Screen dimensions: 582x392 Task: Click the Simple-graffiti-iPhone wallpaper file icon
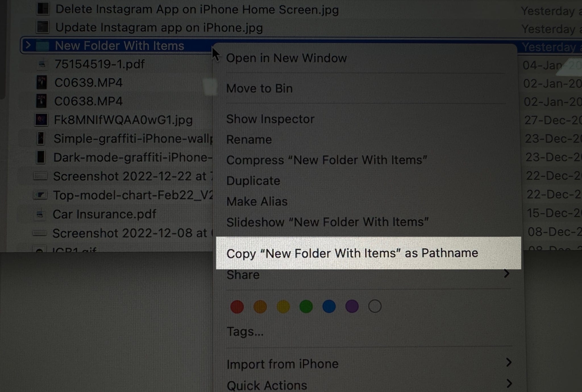pyautogui.click(x=41, y=139)
